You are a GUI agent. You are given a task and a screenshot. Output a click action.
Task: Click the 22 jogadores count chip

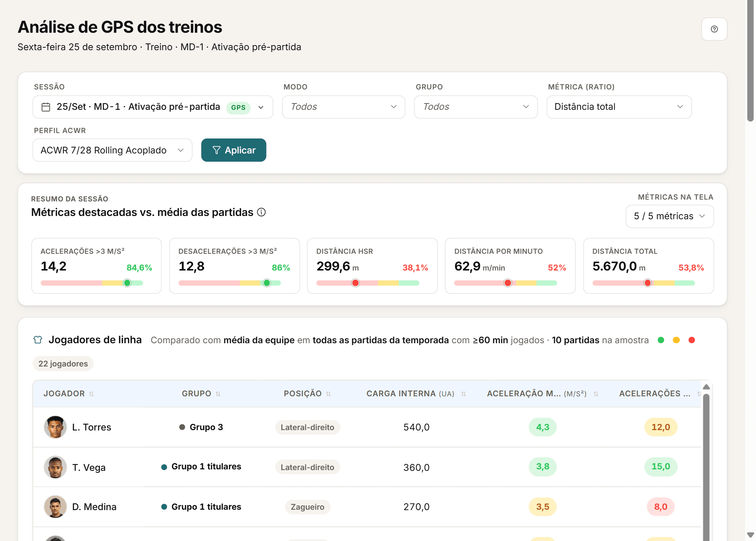pyautogui.click(x=63, y=364)
